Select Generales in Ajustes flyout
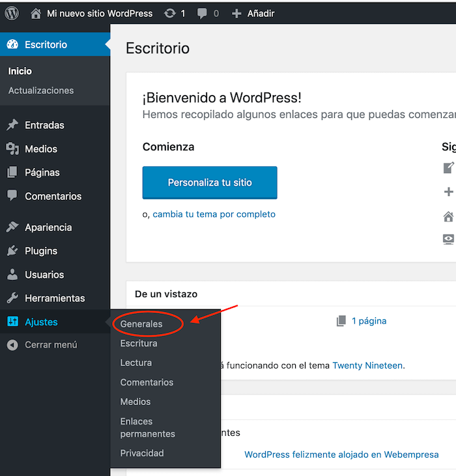This screenshot has height=476, width=456. pos(141,324)
